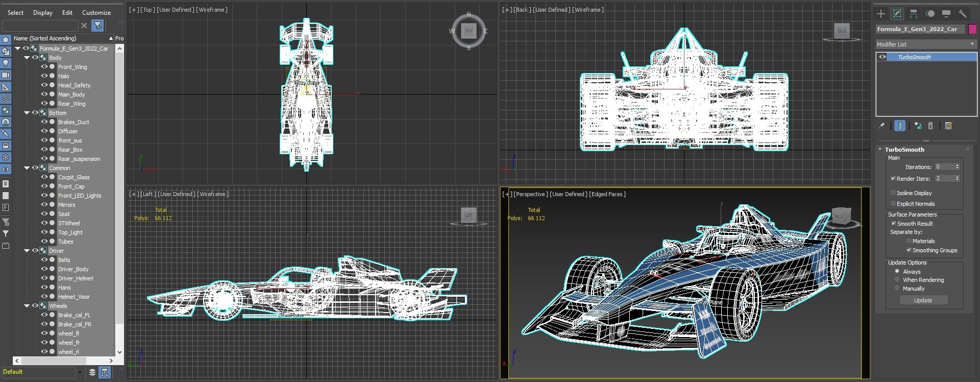Screen dimensions: 980x382
Task: Click Perspective viewport label menu
Action: click(531, 194)
